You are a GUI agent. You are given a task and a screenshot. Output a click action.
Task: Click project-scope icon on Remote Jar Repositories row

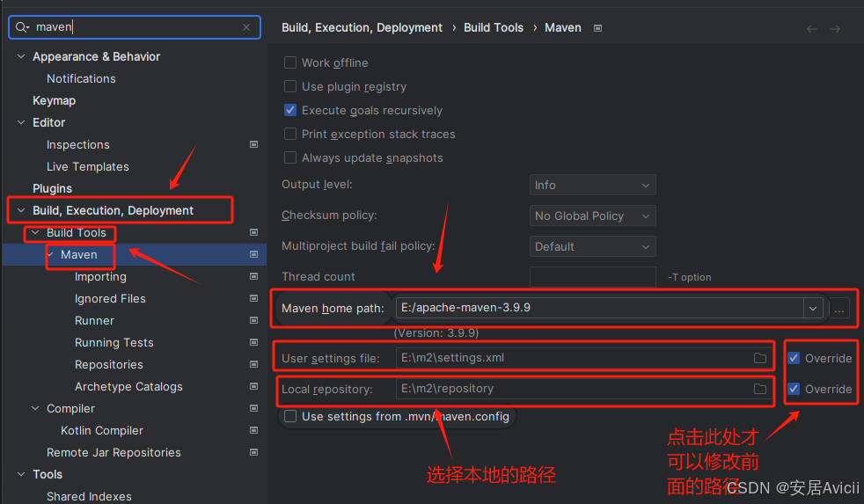pyautogui.click(x=254, y=452)
